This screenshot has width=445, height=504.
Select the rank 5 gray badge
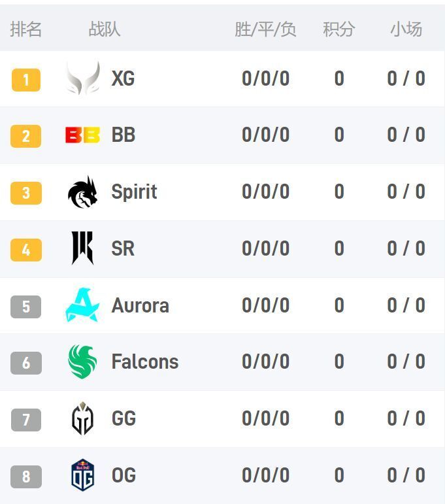tap(26, 307)
